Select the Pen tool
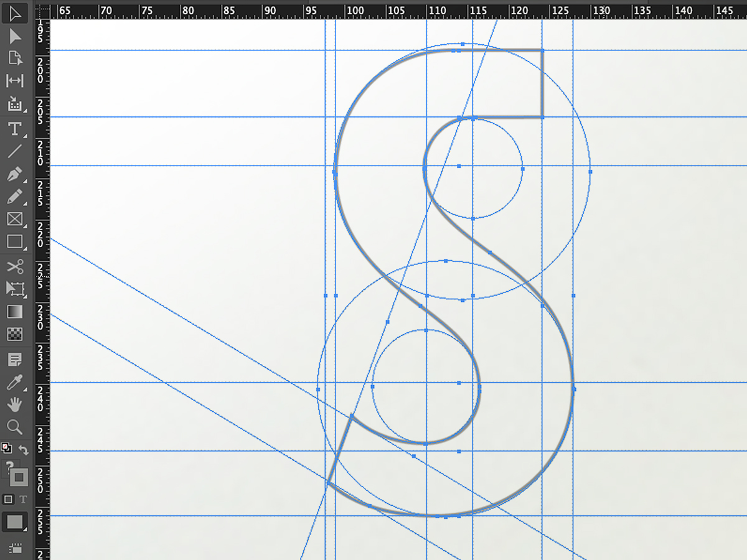This screenshot has width=747, height=560. 15,174
